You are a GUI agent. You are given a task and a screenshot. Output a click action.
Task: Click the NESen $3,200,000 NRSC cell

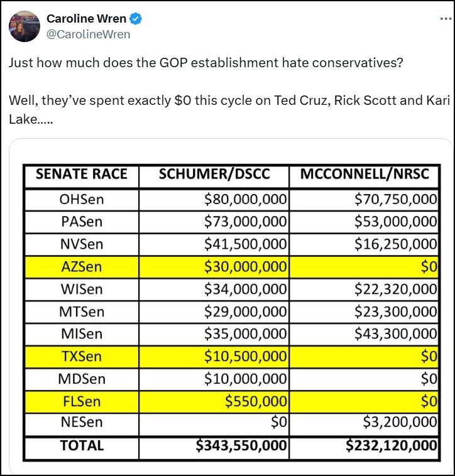pos(364,424)
